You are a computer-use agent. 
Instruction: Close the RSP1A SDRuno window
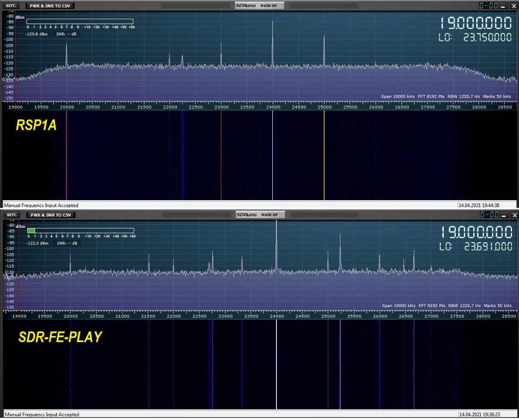(x=514, y=6)
